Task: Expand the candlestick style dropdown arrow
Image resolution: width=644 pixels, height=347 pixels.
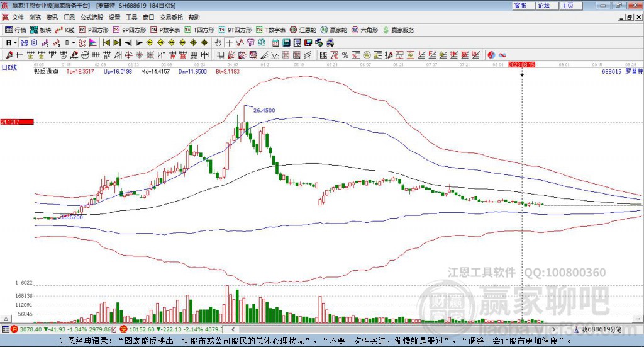Action: coord(73,43)
